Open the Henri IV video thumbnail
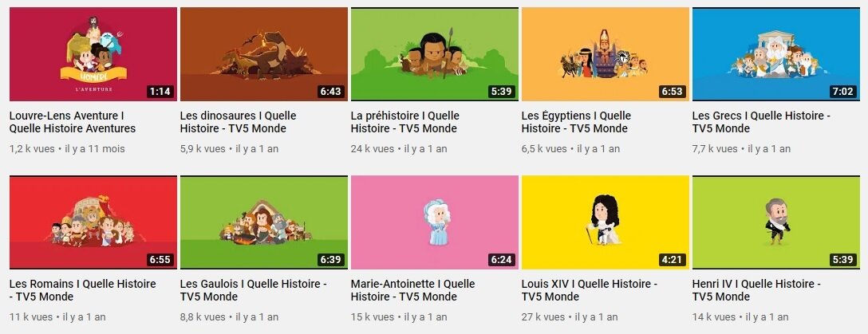868x334 pixels. click(776, 222)
